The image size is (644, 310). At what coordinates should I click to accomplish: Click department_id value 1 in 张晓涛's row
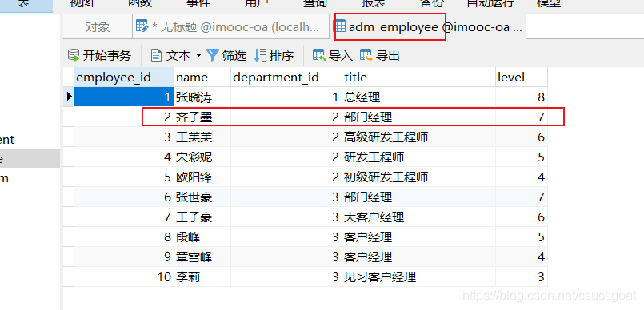coord(286,97)
